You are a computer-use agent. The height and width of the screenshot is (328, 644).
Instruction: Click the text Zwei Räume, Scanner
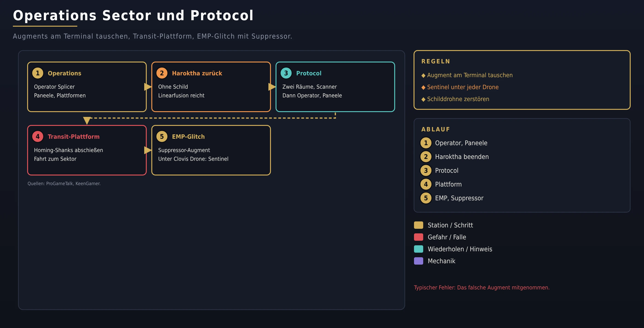coord(310,87)
